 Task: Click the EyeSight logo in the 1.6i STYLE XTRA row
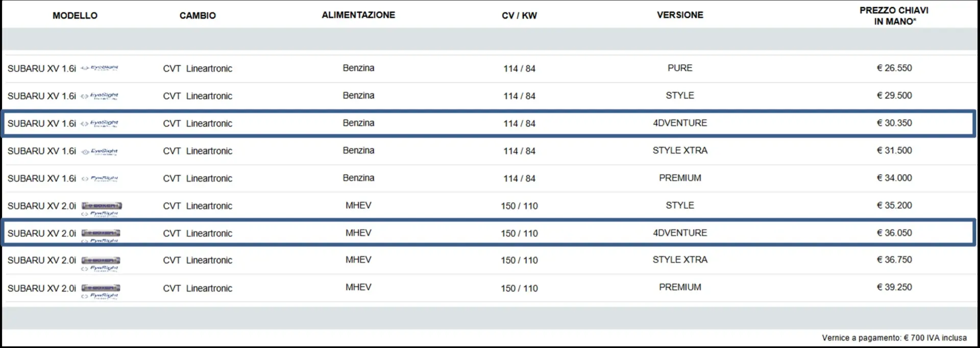(x=100, y=151)
